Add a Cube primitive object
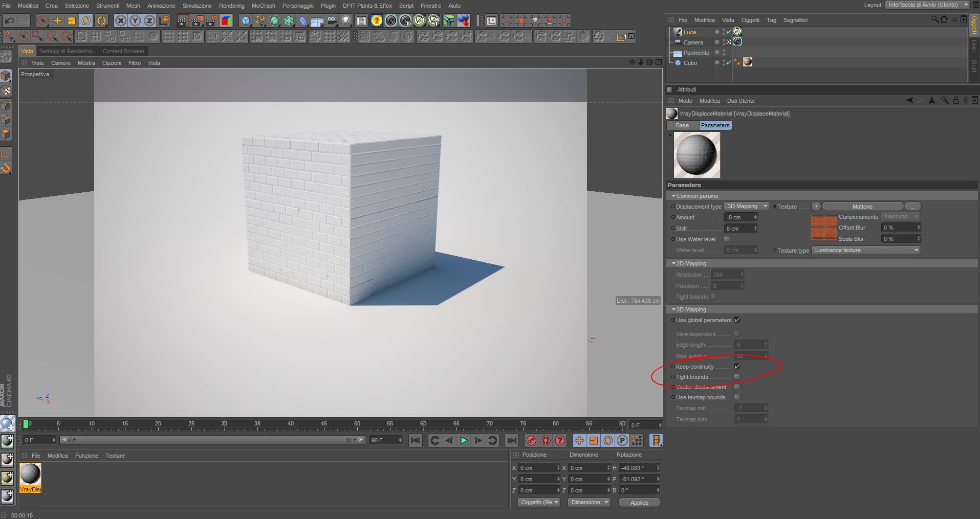This screenshot has height=519, width=980. pyautogui.click(x=246, y=21)
